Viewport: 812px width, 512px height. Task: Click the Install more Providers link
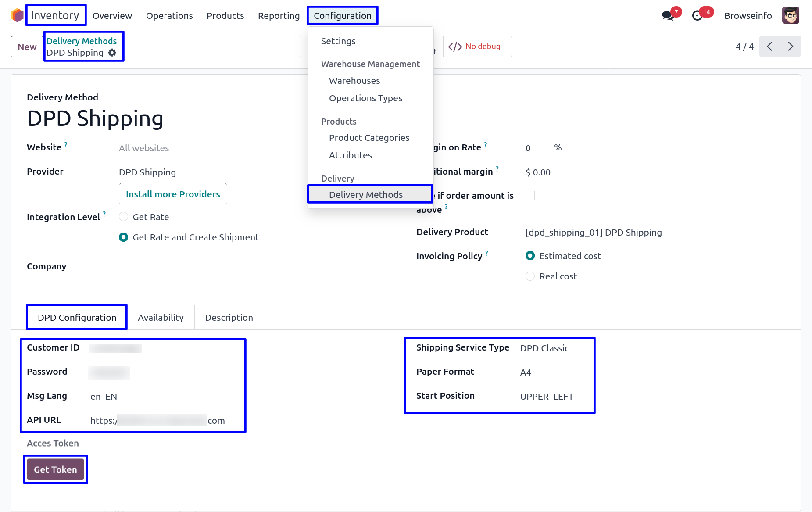[x=173, y=194]
